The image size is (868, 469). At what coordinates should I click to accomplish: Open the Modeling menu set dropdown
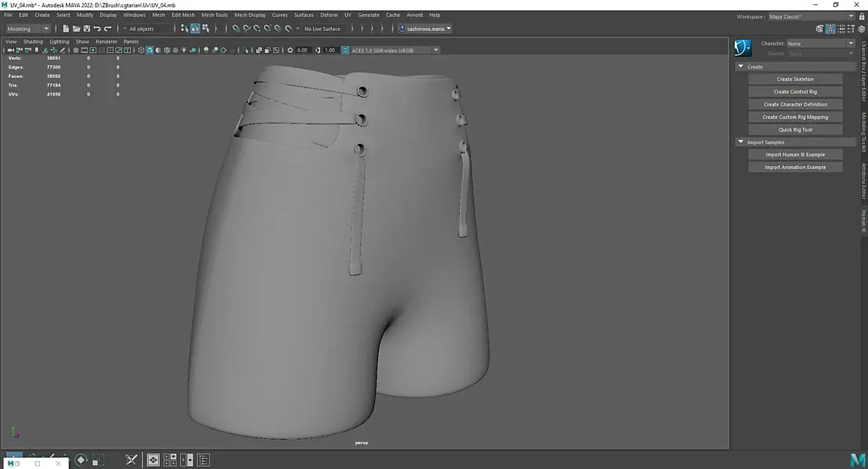(28, 29)
